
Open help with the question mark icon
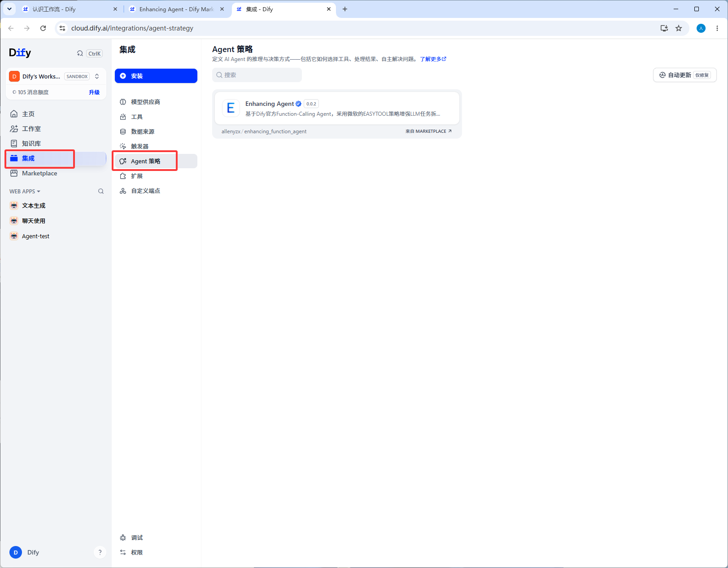point(100,552)
